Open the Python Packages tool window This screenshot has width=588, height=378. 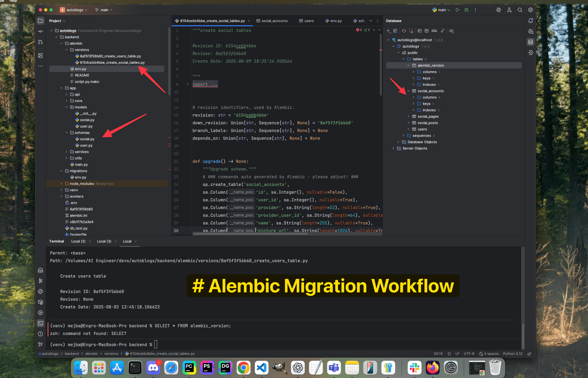coord(40,302)
